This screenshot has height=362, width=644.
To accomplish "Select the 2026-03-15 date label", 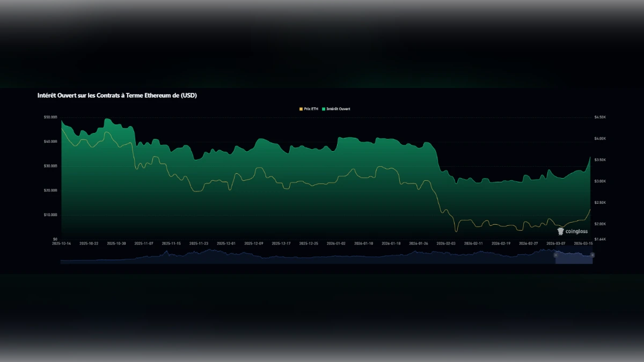I will tap(584, 242).
